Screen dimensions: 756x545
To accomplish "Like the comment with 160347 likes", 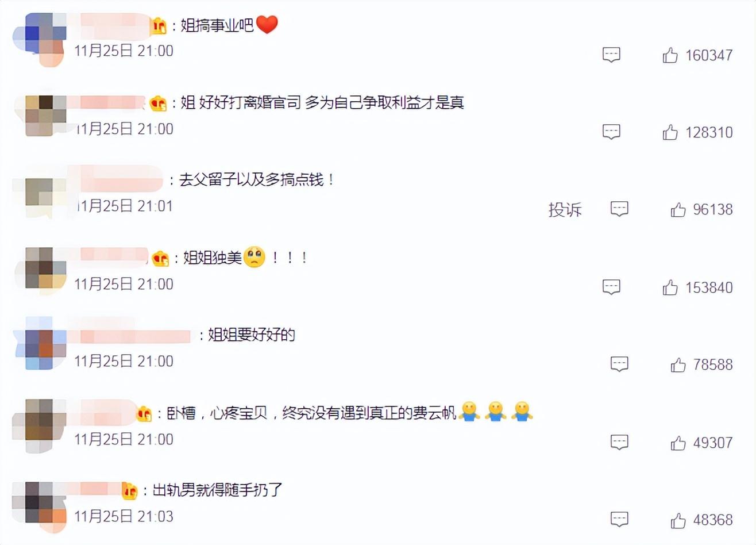I will tap(670, 55).
